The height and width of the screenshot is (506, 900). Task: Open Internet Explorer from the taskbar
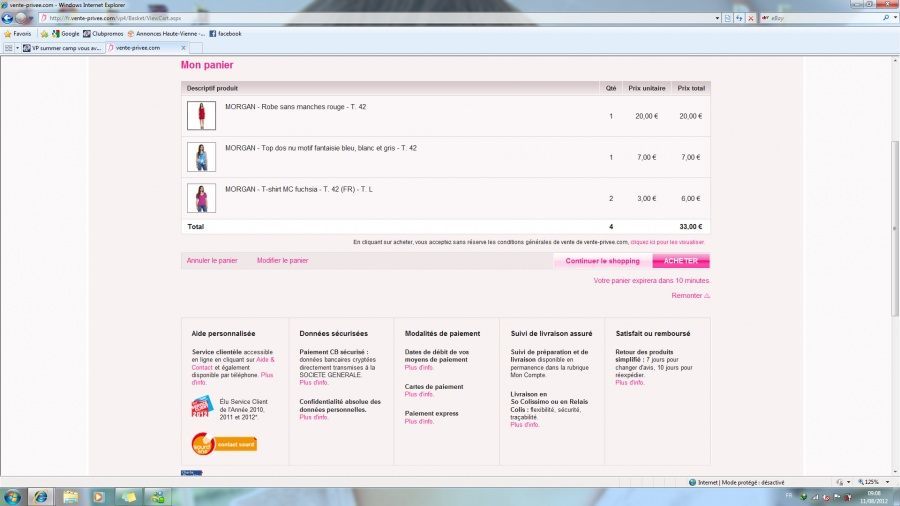41,496
